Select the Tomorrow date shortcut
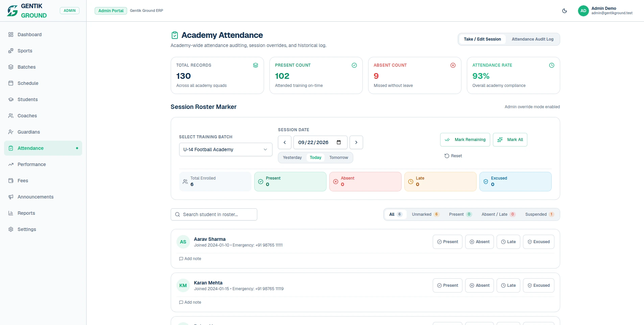Image resolution: width=644 pixels, height=325 pixels. pyautogui.click(x=339, y=158)
